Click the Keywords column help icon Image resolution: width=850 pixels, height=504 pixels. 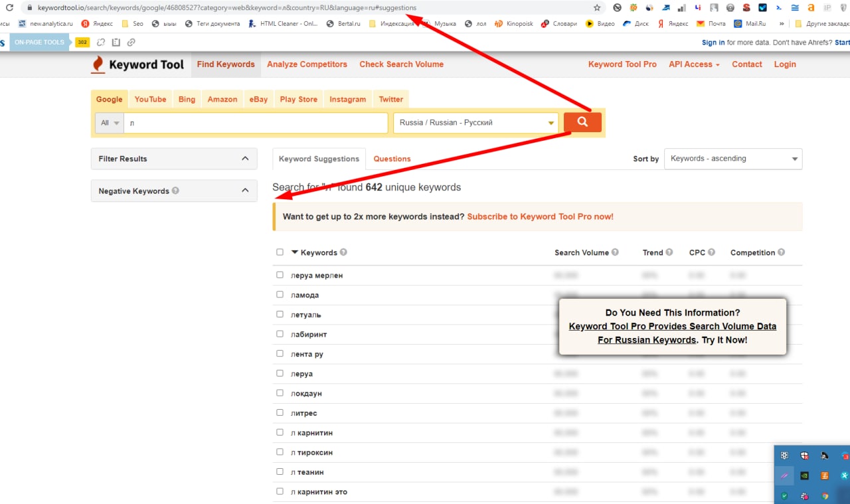[x=343, y=252]
